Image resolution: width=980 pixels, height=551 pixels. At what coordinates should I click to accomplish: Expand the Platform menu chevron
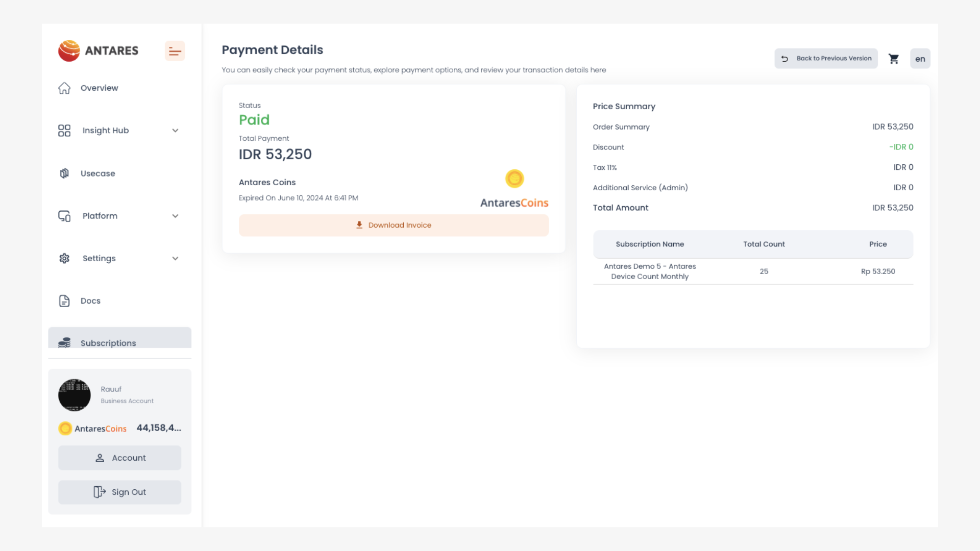(x=175, y=216)
